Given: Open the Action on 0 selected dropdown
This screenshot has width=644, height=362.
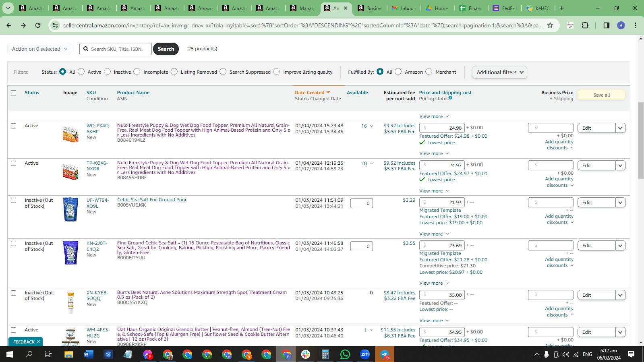Looking at the screenshot, I should pyautogui.click(x=39, y=49).
